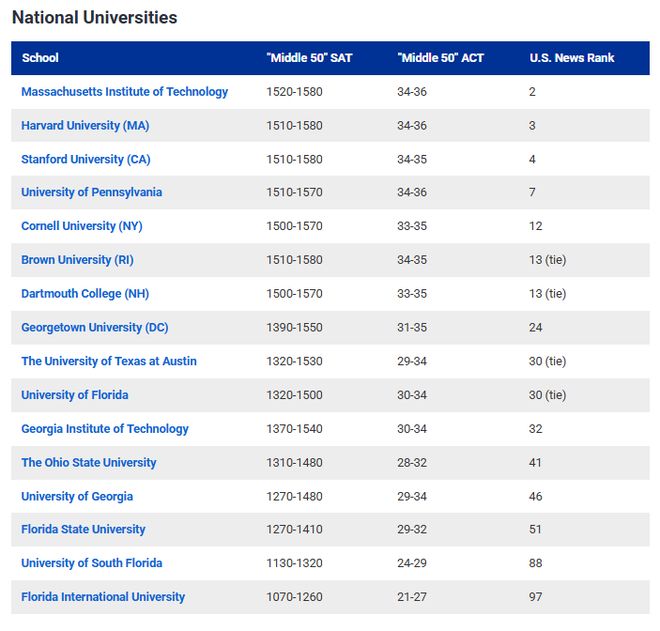Click the U.S. News Rank column header
The image size is (660, 631).
(x=572, y=58)
